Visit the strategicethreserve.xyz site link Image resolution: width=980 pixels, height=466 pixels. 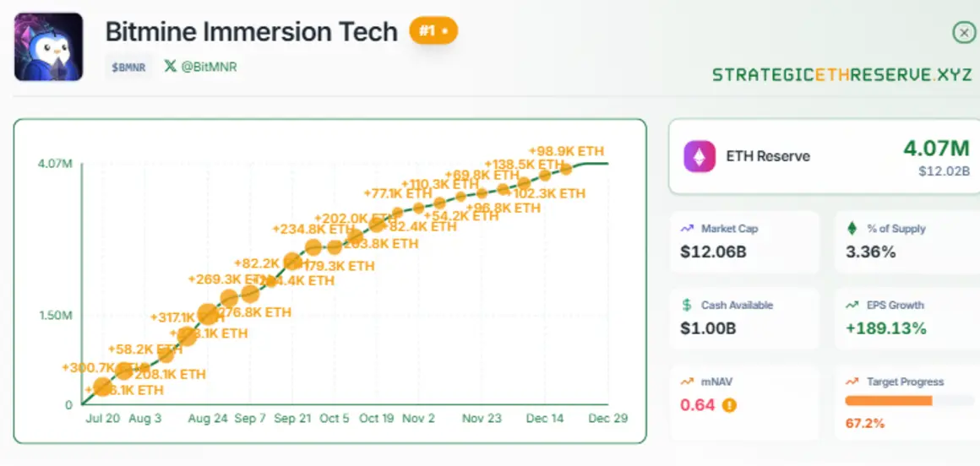[842, 74]
